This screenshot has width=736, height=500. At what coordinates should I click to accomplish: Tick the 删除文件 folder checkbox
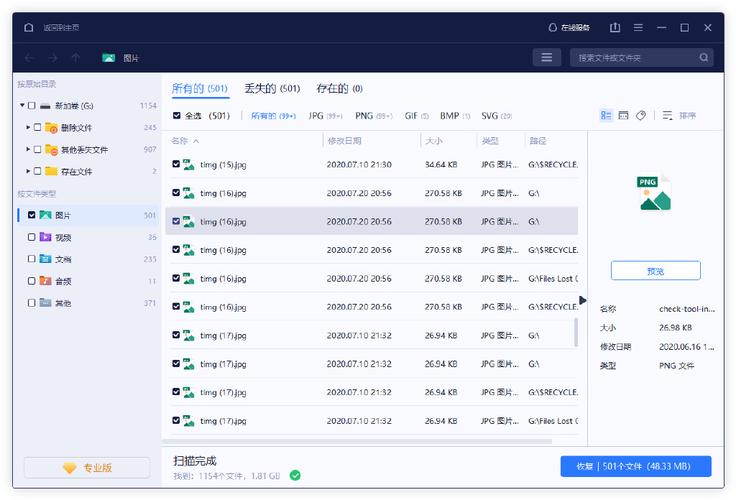pyautogui.click(x=38, y=128)
